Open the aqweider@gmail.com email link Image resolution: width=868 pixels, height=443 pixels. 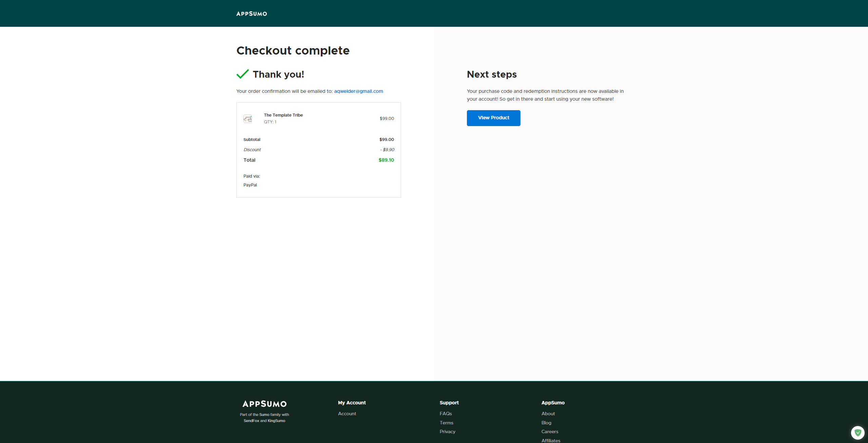point(358,91)
